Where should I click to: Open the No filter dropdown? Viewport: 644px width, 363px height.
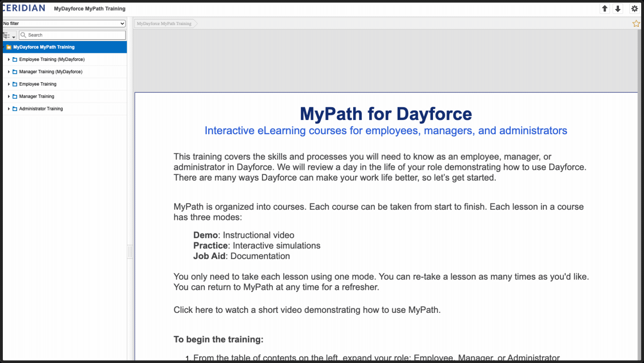[x=64, y=24]
